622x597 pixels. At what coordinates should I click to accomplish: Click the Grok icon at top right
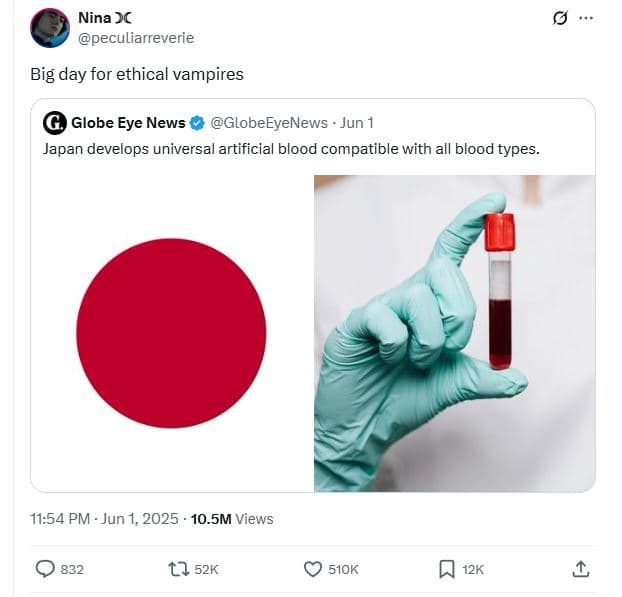[x=561, y=19]
